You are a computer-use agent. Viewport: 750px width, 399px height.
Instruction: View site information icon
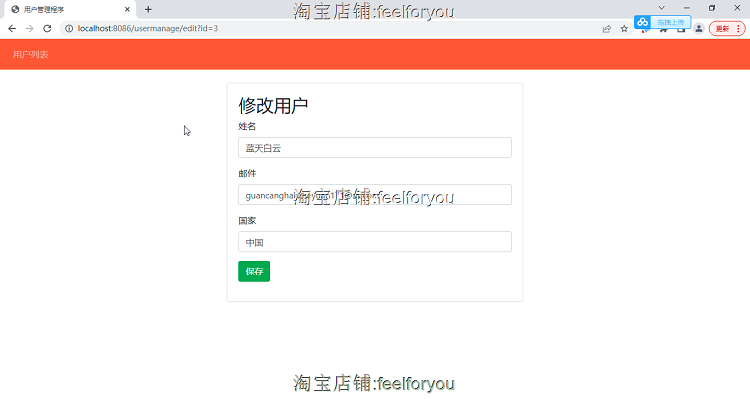tap(69, 29)
